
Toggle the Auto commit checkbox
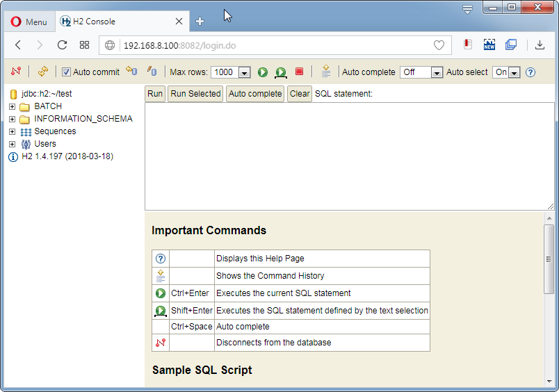click(66, 72)
